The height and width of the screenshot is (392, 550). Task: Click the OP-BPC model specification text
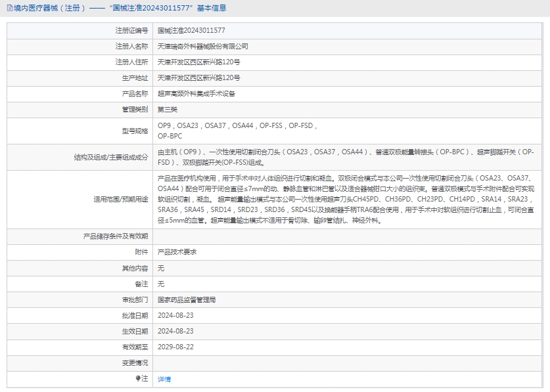pyautogui.click(x=170, y=137)
